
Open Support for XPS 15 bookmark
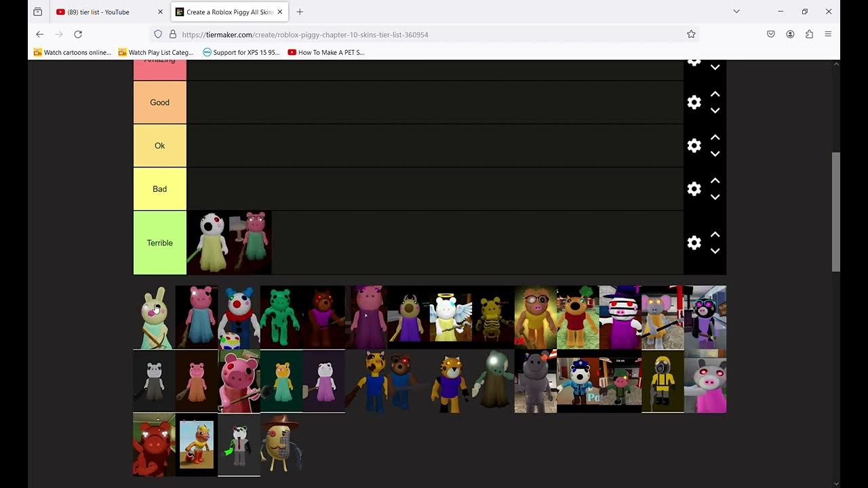[x=241, y=52]
